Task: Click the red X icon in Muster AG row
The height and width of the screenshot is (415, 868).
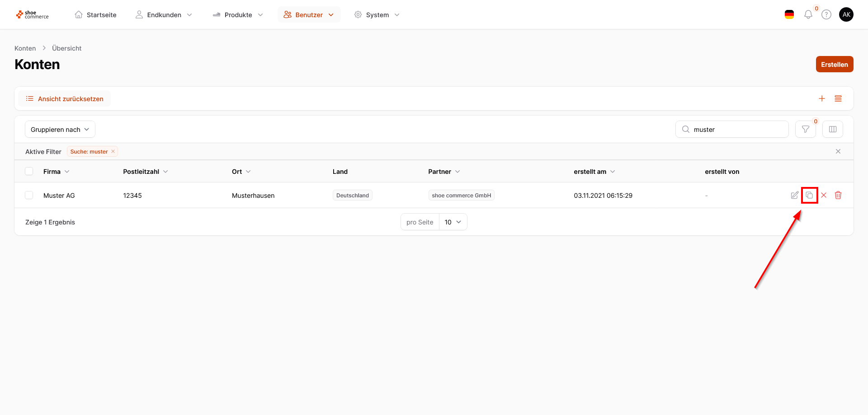Action: tap(824, 195)
